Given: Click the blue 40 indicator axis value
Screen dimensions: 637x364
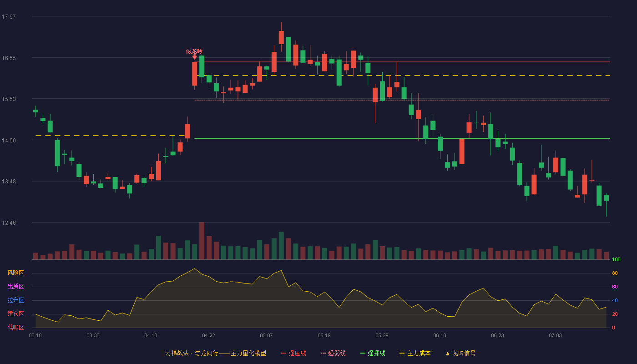Looking at the screenshot, I should (x=615, y=300).
